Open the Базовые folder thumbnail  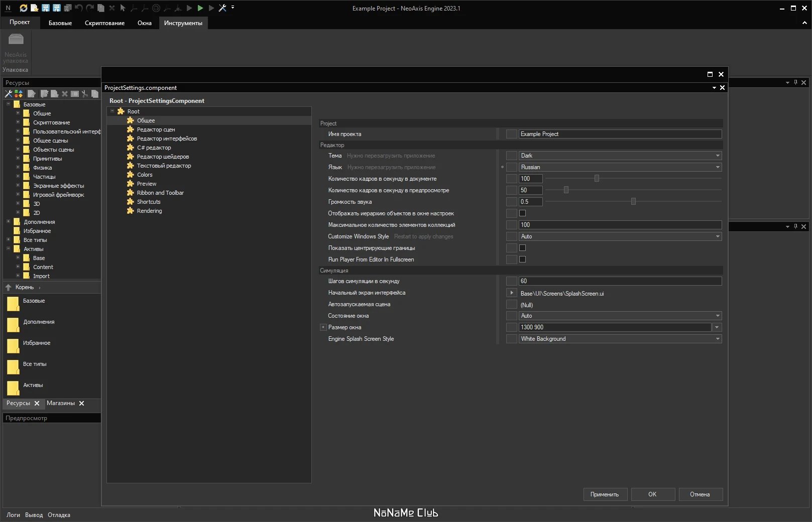(13, 304)
